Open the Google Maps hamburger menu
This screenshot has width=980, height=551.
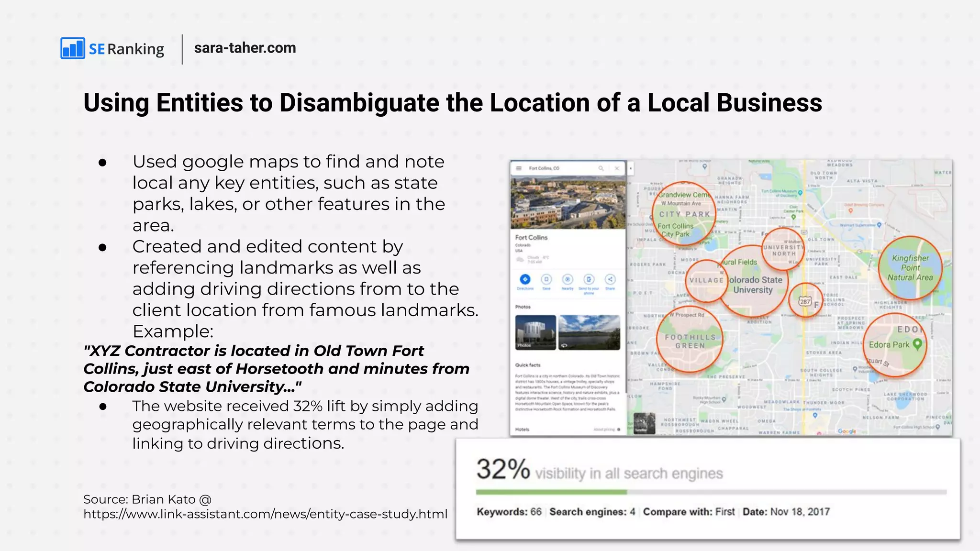pyautogui.click(x=519, y=168)
